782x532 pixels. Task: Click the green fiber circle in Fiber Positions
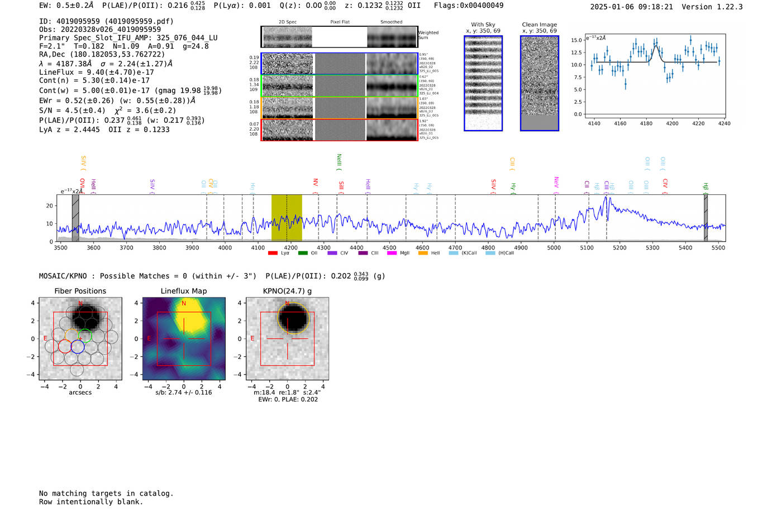[85, 336]
